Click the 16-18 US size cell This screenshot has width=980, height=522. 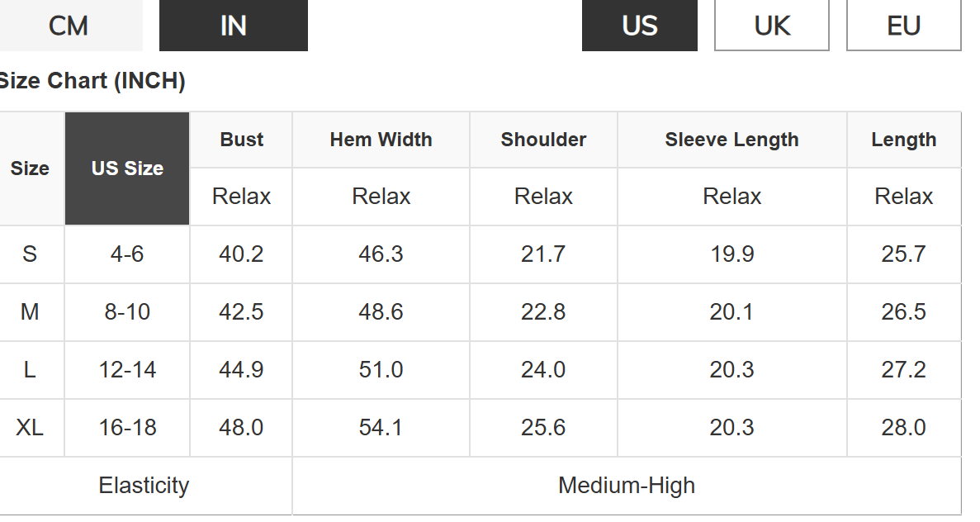pyautogui.click(x=127, y=427)
